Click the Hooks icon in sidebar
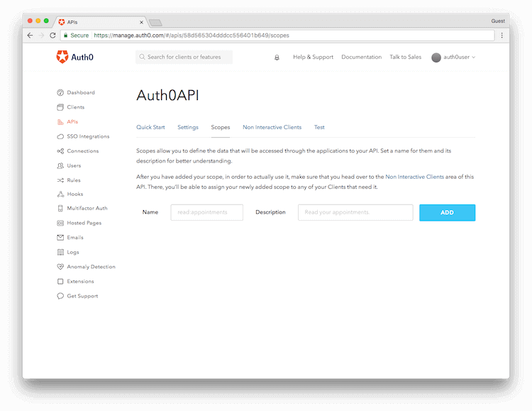This screenshot has width=532, height=411. (60, 194)
